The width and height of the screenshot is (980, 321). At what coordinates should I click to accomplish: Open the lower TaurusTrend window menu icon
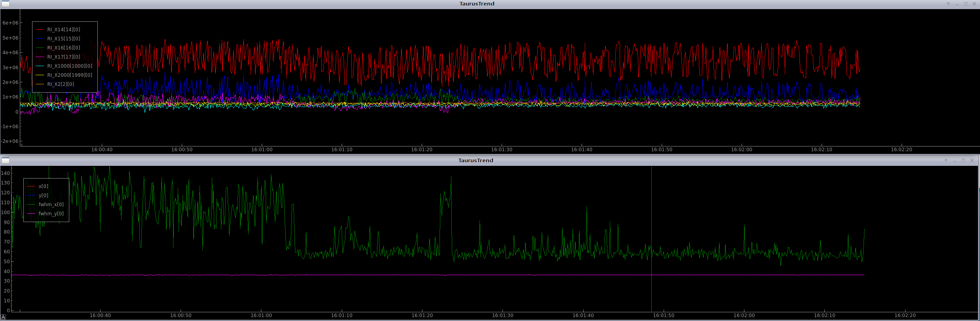click(6, 160)
